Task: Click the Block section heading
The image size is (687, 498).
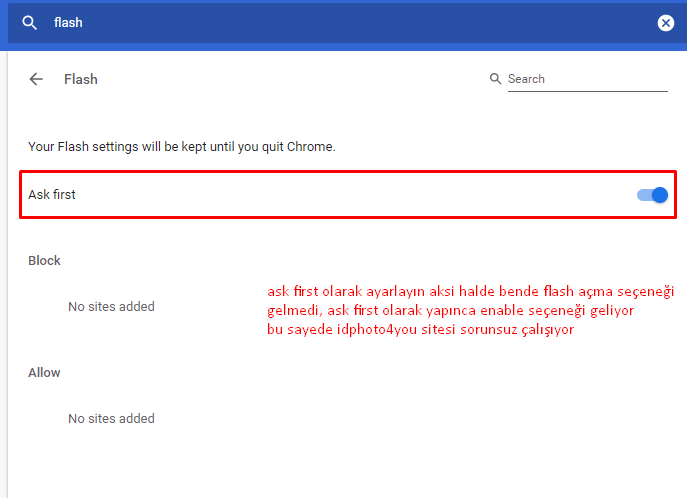Action: coord(44,261)
